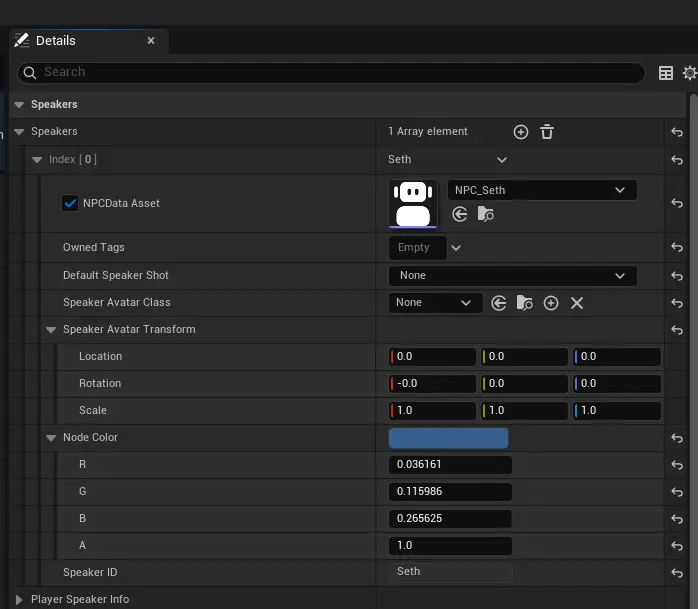Reset Speaker Avatar Class to default
The height and width of the screenshot is (609, 698).
[x=677, y=303]
